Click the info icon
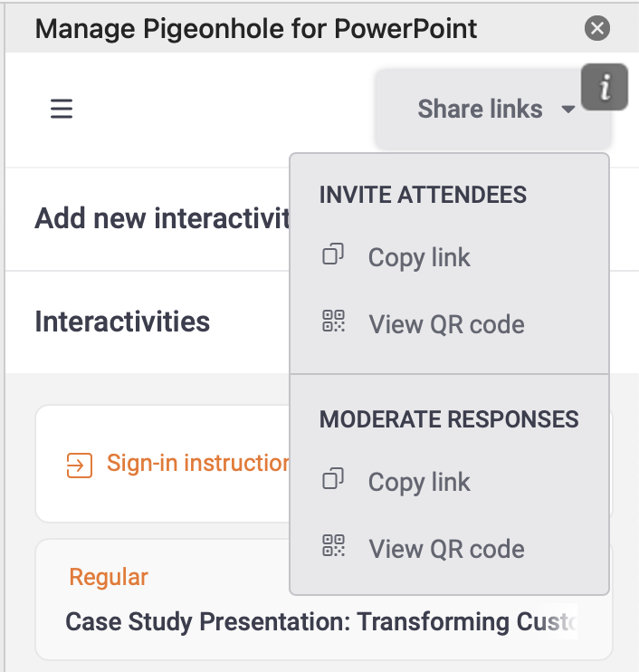The width and height of the screenshot is (639, 672). click(605, 87)
